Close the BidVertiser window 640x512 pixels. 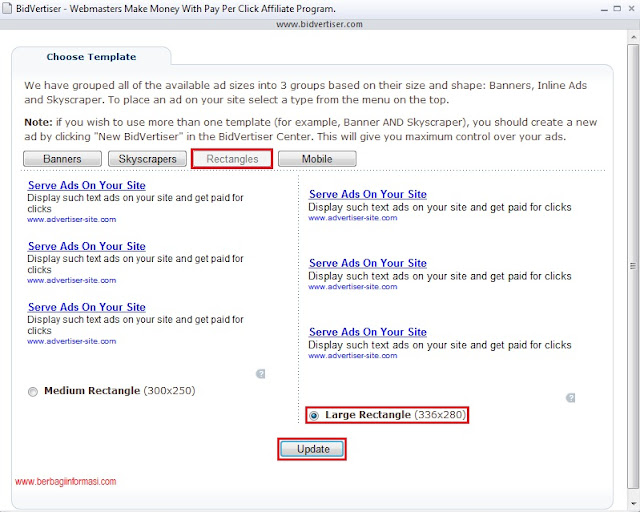(631, 9)
